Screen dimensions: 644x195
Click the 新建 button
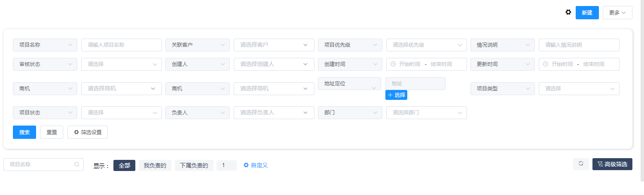pyautogui.click(x=587, y=13)
